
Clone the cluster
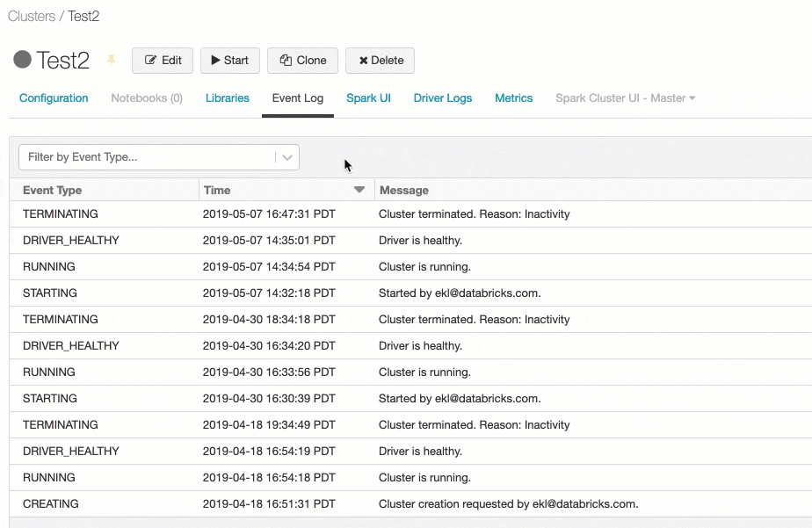coord(302,61)
